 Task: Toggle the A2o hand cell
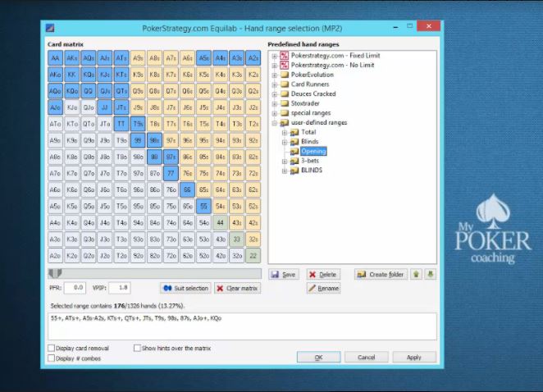tap(56, 256)
